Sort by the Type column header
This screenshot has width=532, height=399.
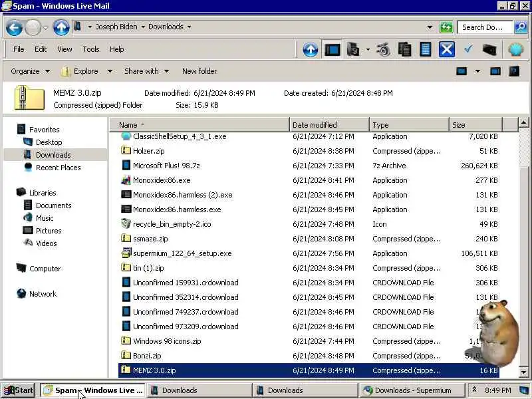[x=409, y=125]
